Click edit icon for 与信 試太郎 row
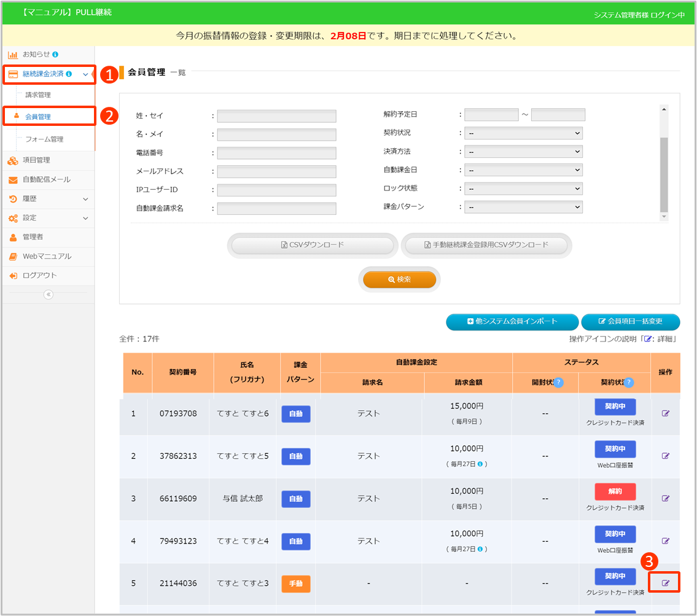This screenshot has height=616, width=697. (x=665, y=498)
